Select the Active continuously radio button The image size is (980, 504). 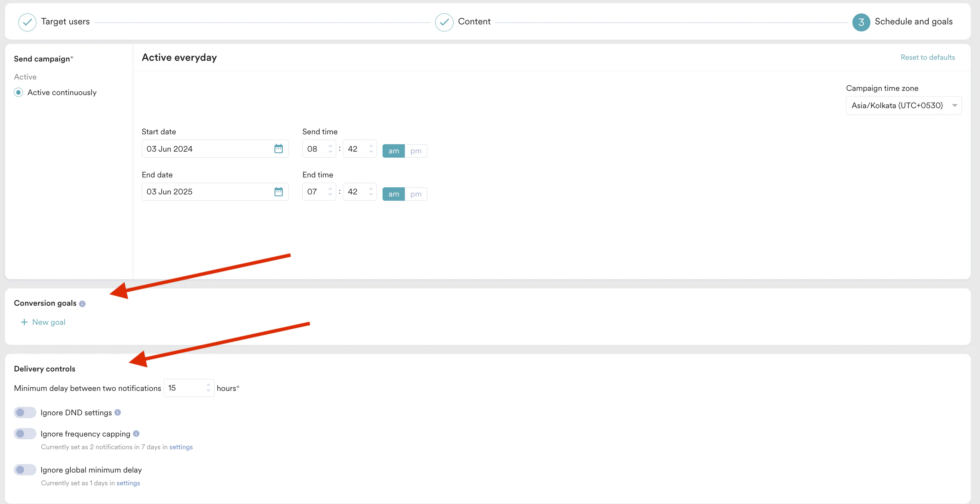18,93
